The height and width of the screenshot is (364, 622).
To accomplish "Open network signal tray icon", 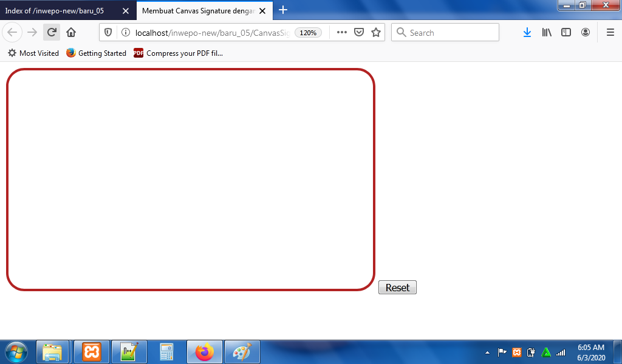I will click(x=561, y=352).
